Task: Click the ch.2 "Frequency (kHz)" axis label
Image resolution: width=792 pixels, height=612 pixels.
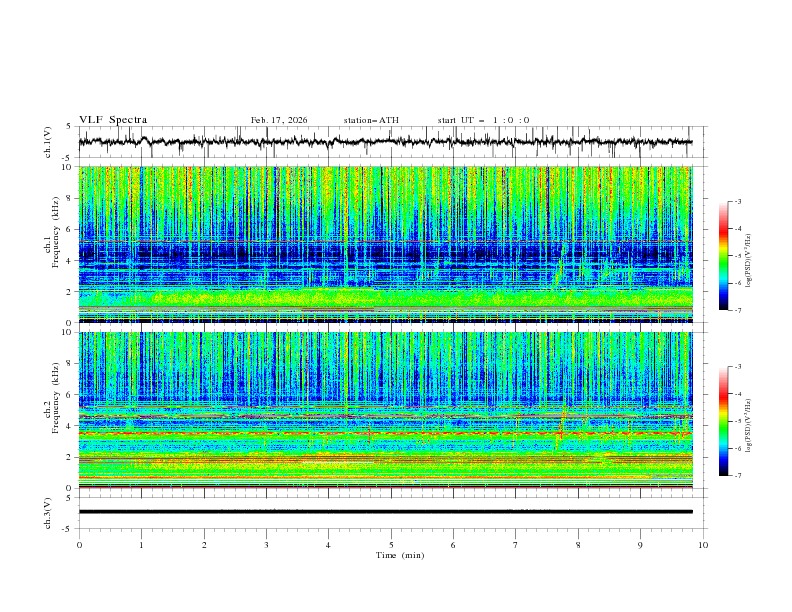Action: click(56, 398)
